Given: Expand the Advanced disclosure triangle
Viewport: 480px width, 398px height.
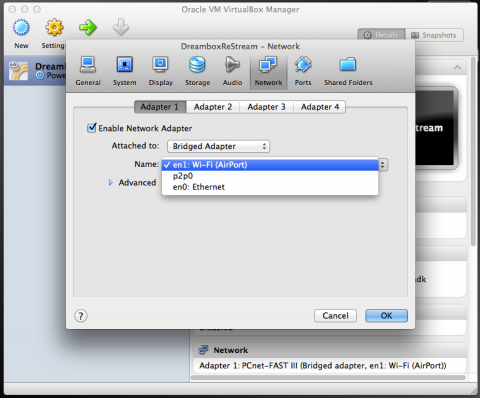Looking at the screenshot, I should (x=111, y=183).
